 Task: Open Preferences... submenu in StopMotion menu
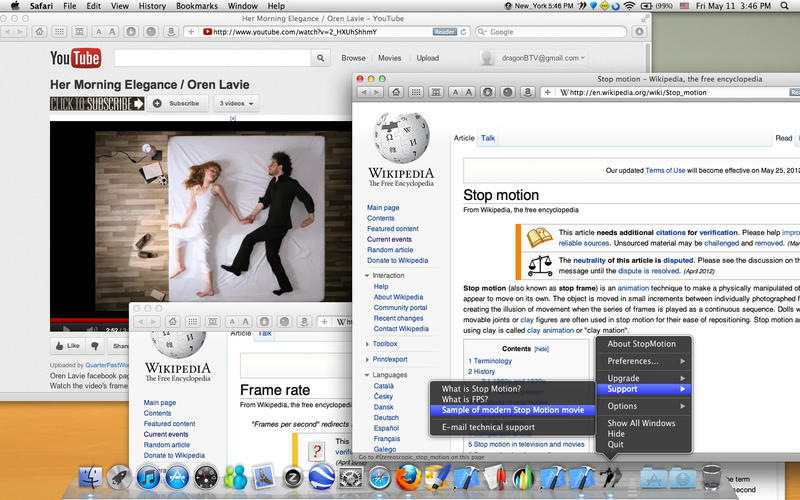(644, 361)
